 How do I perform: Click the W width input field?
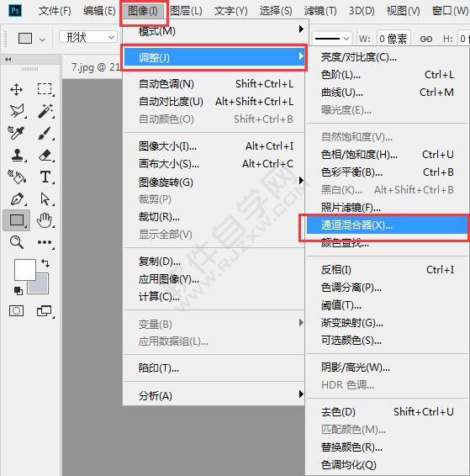pyautogui.click(x=393, y=39)
